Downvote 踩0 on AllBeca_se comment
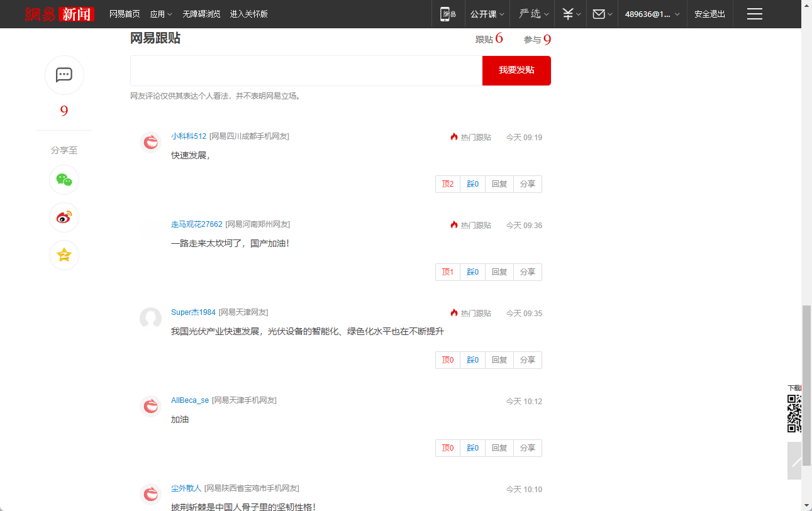The image size is (812, 511). [473, 448]
